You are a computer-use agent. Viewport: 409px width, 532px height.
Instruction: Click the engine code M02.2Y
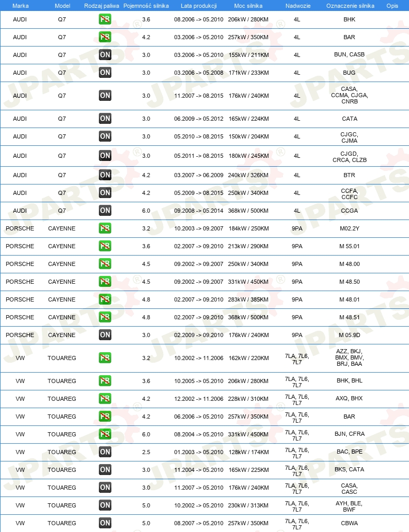[349, 228]
